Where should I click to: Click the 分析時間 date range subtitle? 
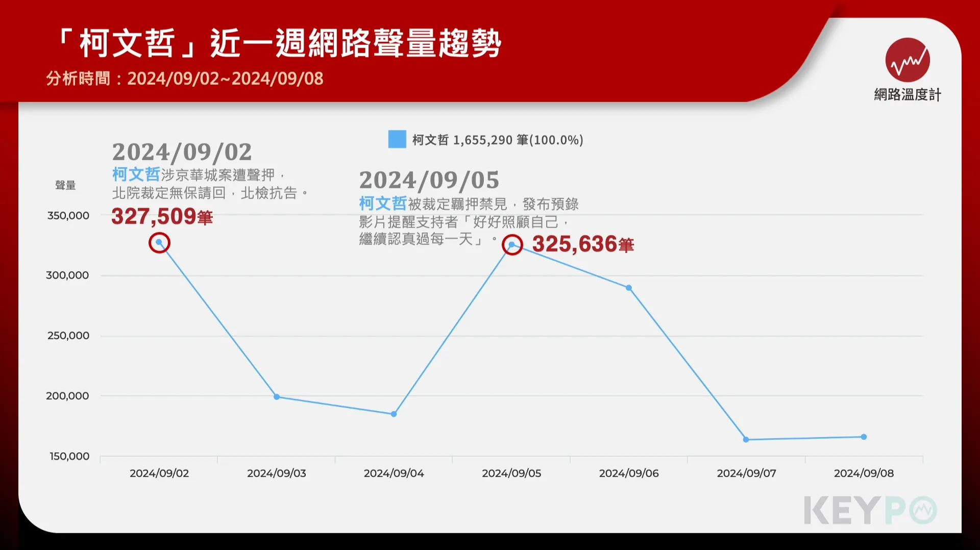[185, 79]
